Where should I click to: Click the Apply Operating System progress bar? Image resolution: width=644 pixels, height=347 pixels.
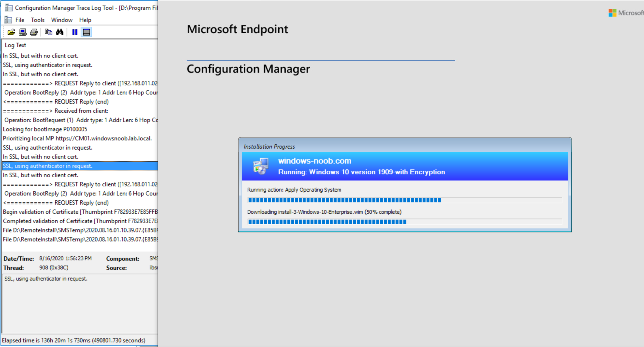(405, 200)
